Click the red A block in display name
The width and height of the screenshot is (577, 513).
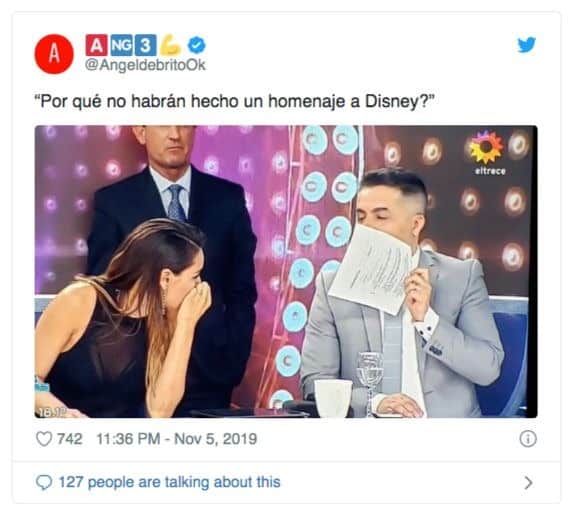point(96,45)
